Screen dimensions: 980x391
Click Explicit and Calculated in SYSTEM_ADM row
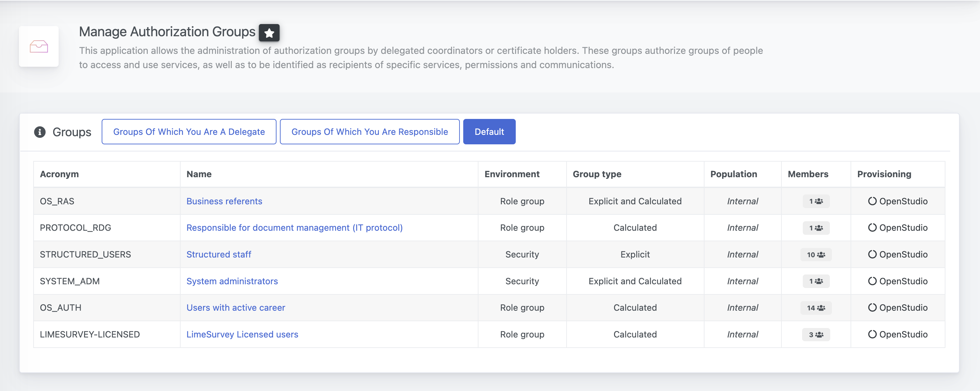click(x=635, y=281)
